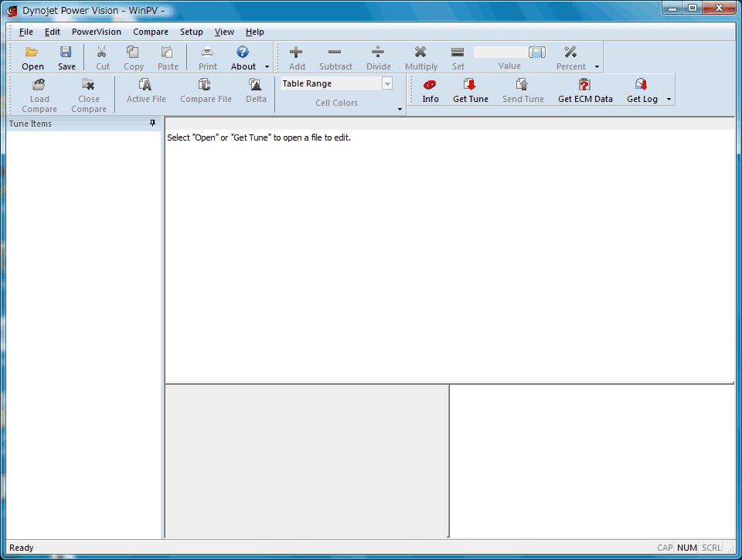This screenshot has width=742, height=560.
Task: Click the 'Select "Open" or "Get Tune"' message text
Action: [259, 137]
